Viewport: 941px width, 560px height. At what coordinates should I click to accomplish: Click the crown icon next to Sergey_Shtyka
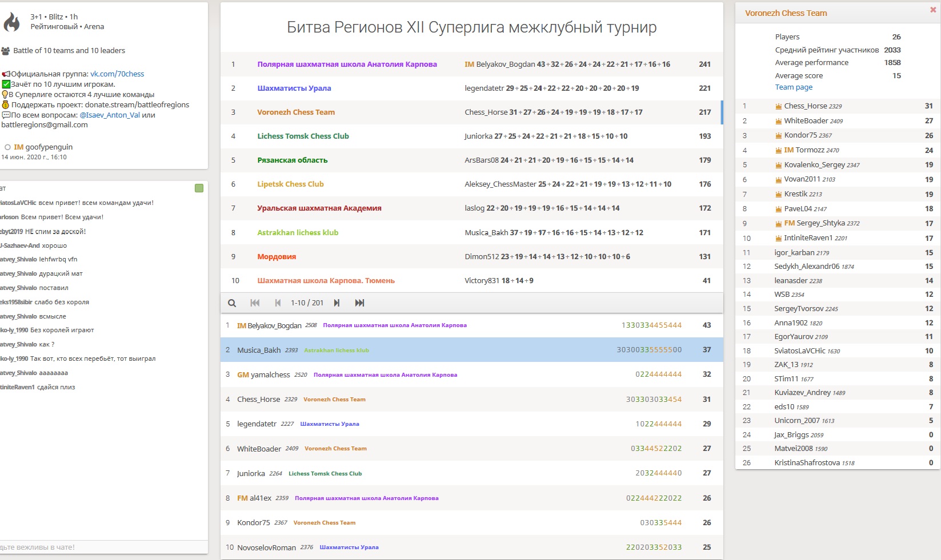pos(778,223)
